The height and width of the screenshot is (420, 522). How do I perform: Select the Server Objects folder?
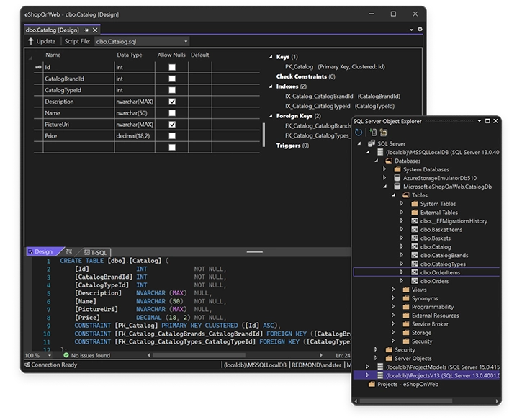[413, 358]
